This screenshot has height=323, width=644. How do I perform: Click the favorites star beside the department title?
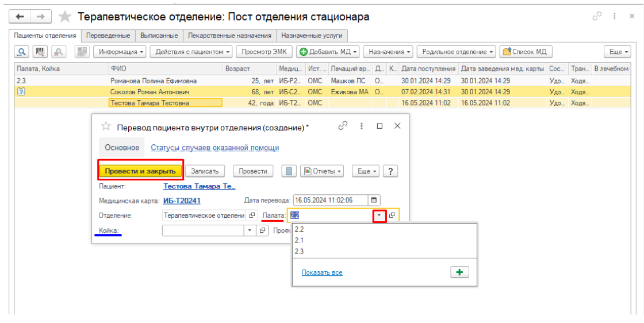pos(65,17)
